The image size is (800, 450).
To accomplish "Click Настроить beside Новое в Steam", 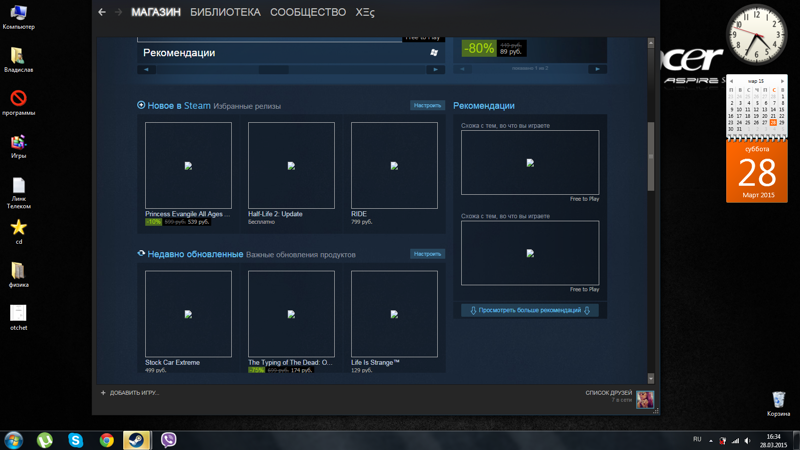I will pyautogui.click(x=427, y=105).
